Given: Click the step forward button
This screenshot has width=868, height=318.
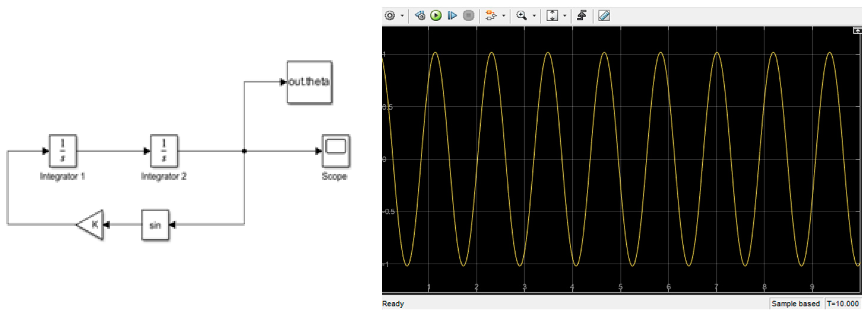Looking at the screenshot, I should click(x=452, y=16).
